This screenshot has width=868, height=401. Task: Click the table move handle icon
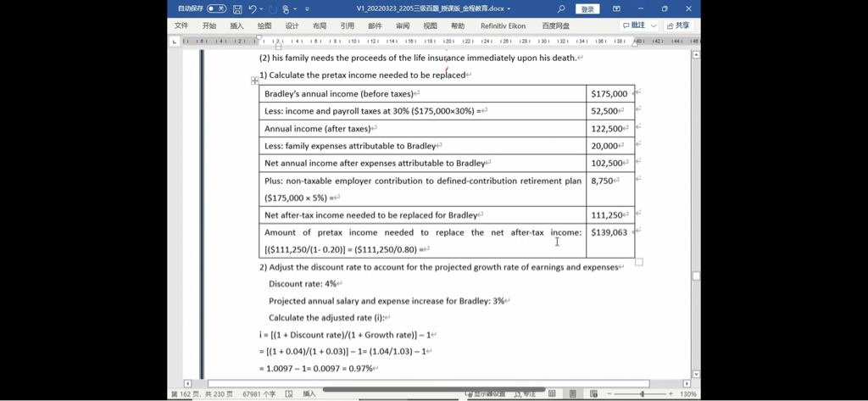click(254, 81)
